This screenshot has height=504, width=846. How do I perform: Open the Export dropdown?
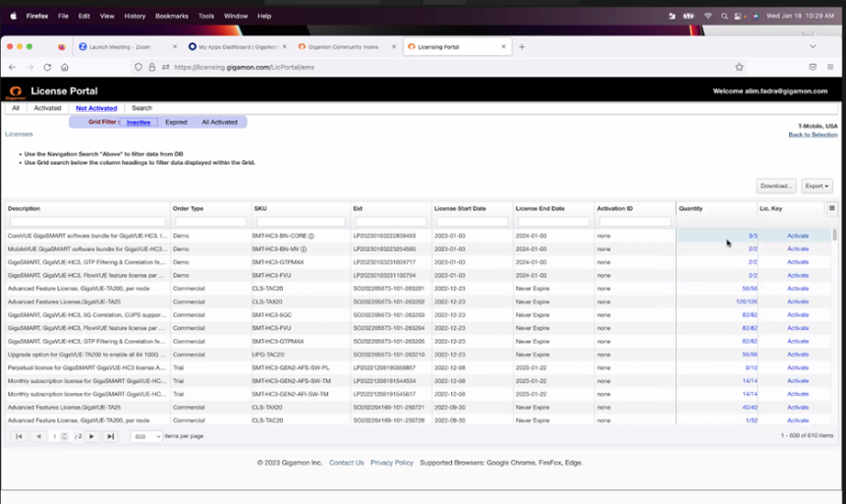(817, 186)
